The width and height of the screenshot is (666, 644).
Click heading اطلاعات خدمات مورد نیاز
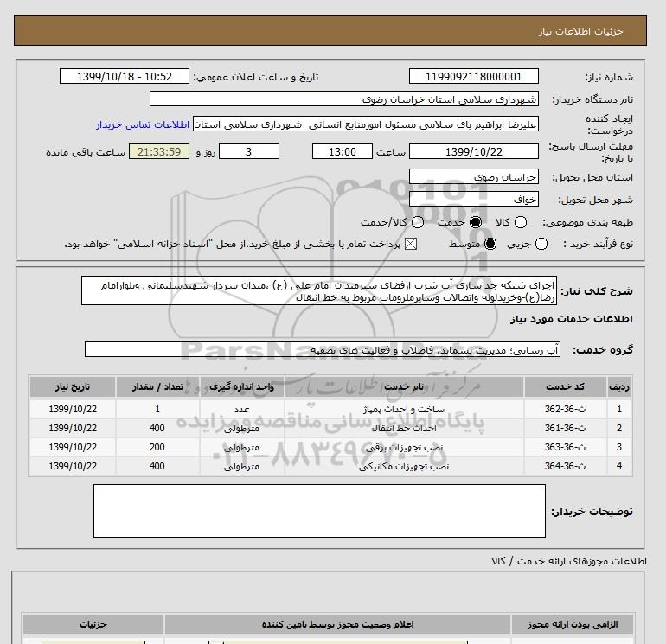click(x=571, y=319)
